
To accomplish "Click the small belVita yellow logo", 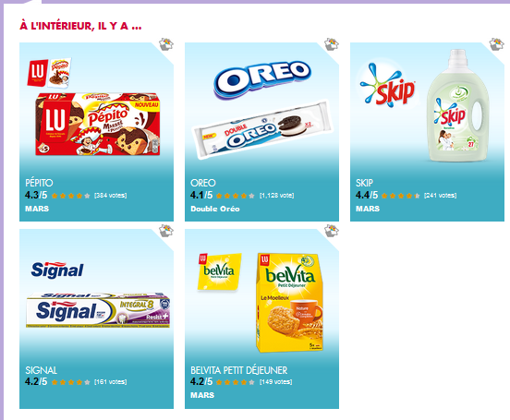I will (x=220, y=271).
